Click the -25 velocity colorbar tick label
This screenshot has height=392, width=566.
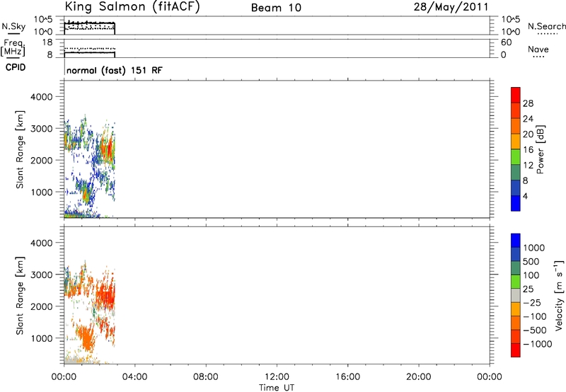point(532,303)
